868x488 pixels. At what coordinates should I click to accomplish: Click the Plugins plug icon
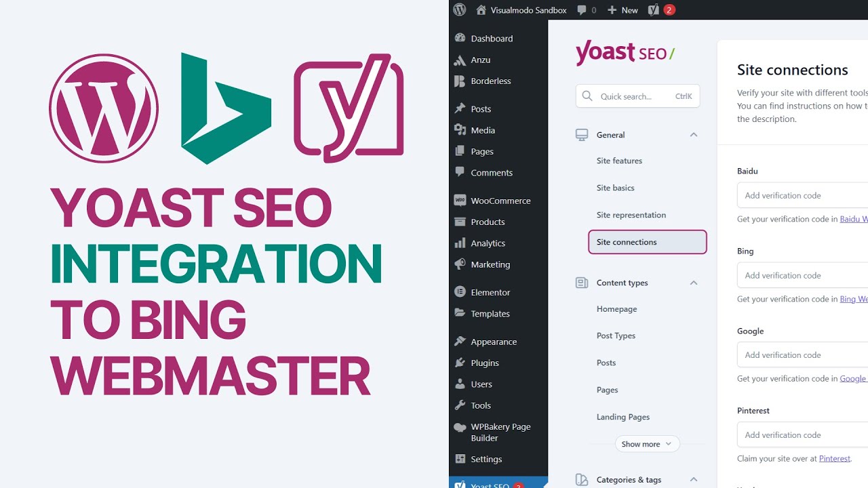(460, 363)
